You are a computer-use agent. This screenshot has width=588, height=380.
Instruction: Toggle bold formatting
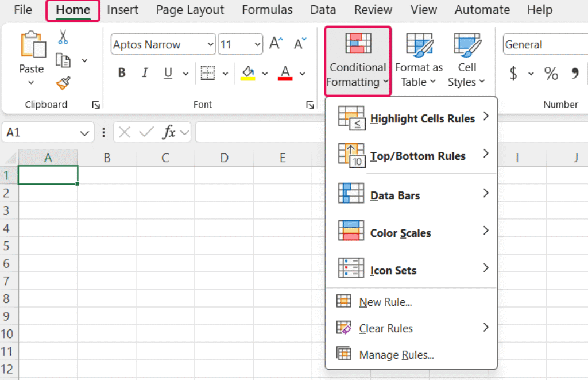click(121, 72)
